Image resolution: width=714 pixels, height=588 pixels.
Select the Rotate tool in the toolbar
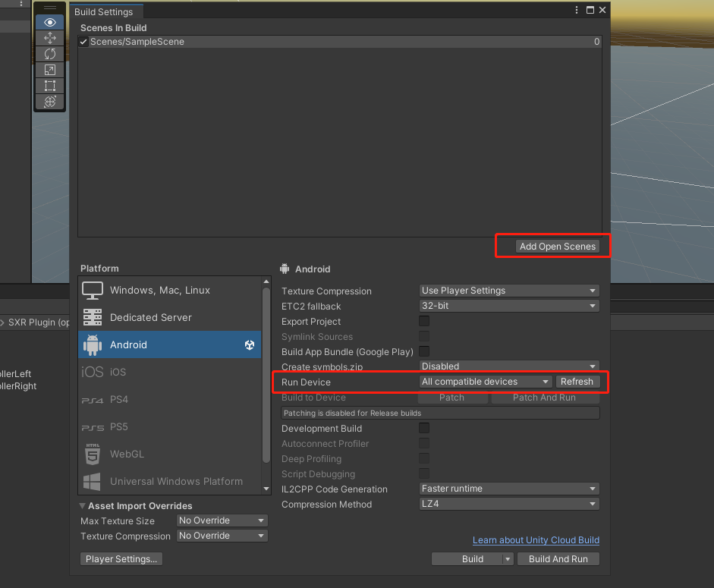49,54
